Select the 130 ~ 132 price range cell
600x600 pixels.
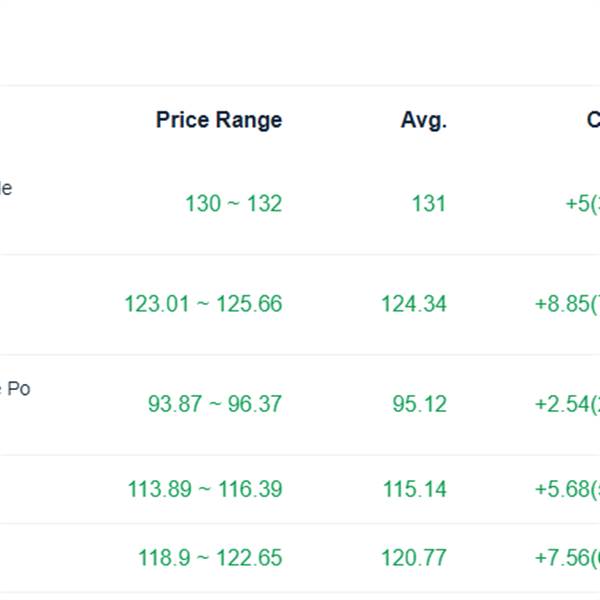[x=233, y=203]
